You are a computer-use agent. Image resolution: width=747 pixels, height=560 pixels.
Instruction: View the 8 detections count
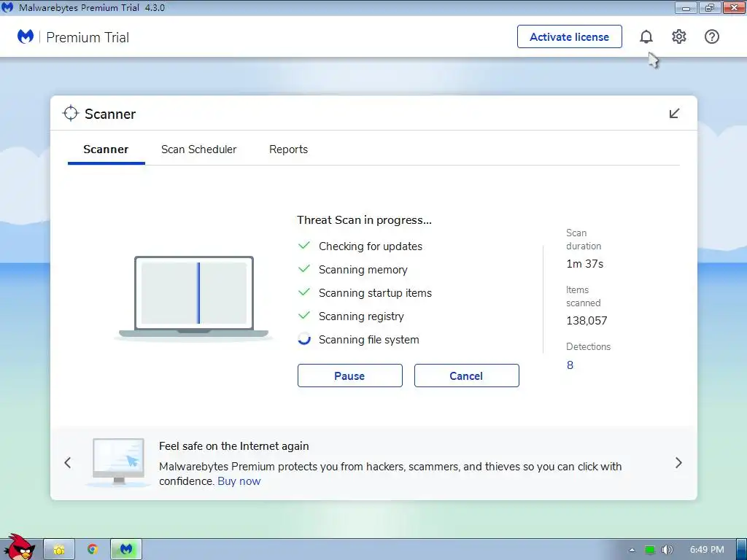click(570, 365)
